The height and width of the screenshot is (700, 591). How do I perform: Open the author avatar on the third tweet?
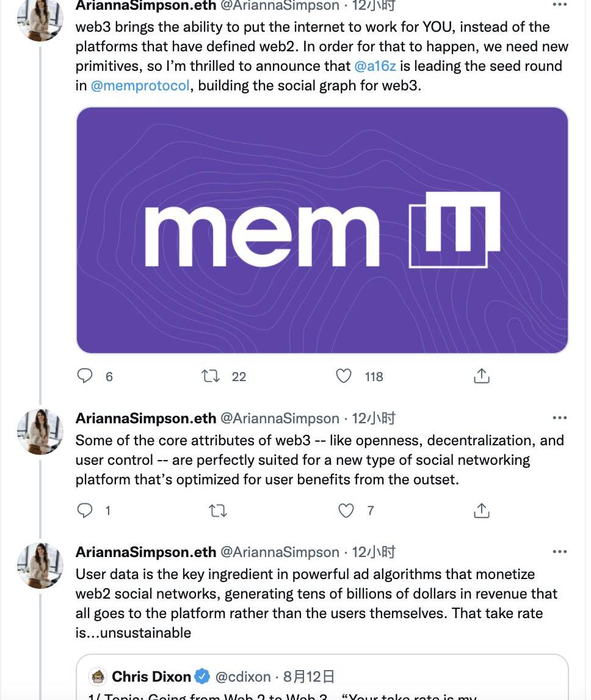(40, 566)
